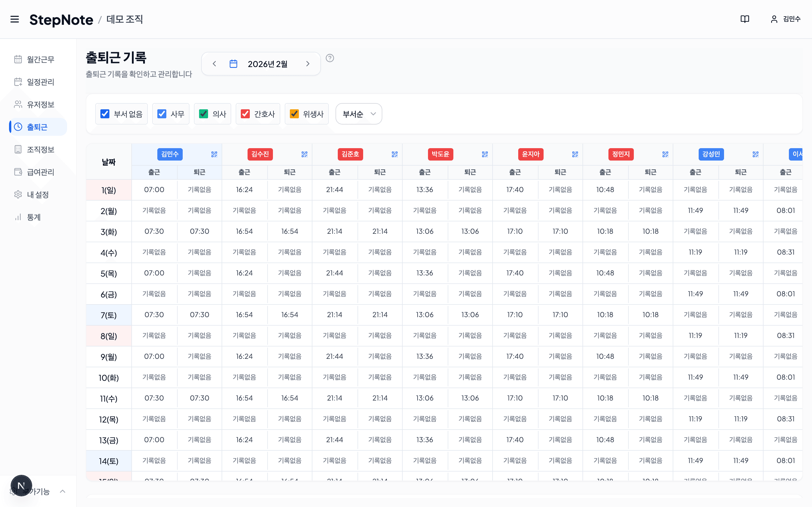Image resolution: width=812 pixels, height=507 pixels.
Task: Click the round N avatar badge
Action: pyautogui.click(x=21, y=485)
